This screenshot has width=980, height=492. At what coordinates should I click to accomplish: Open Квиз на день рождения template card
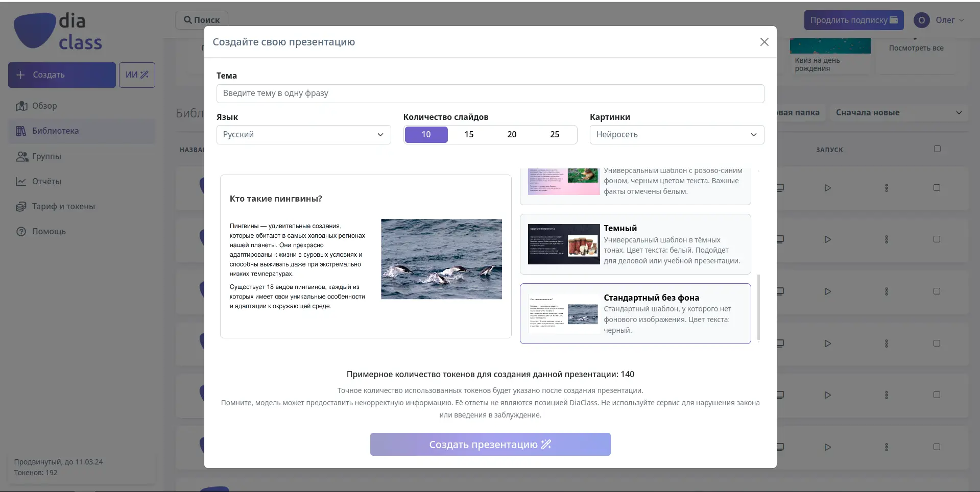tap(830, 56)
